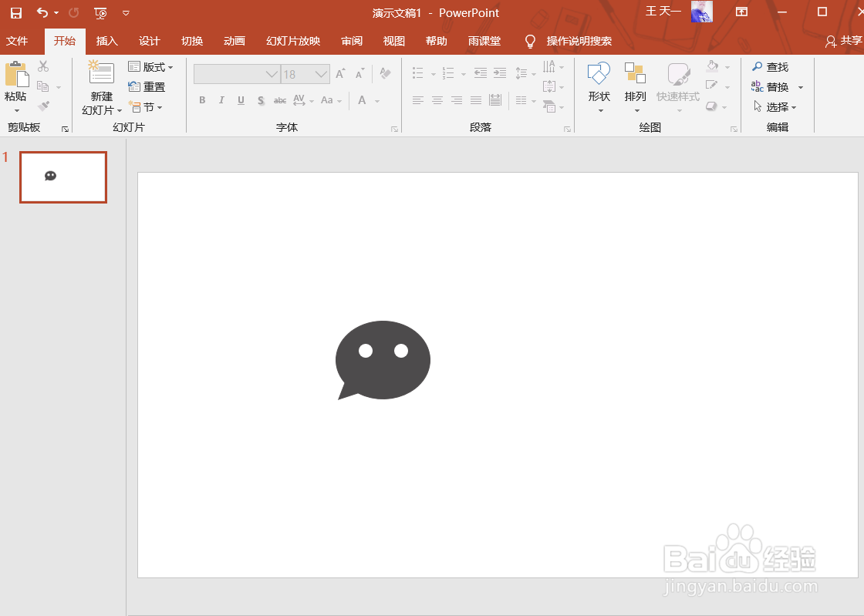Click the Cut scissors icon
Image resolution: width=864 pixels, height=616 pixels.
pos(43,66)
